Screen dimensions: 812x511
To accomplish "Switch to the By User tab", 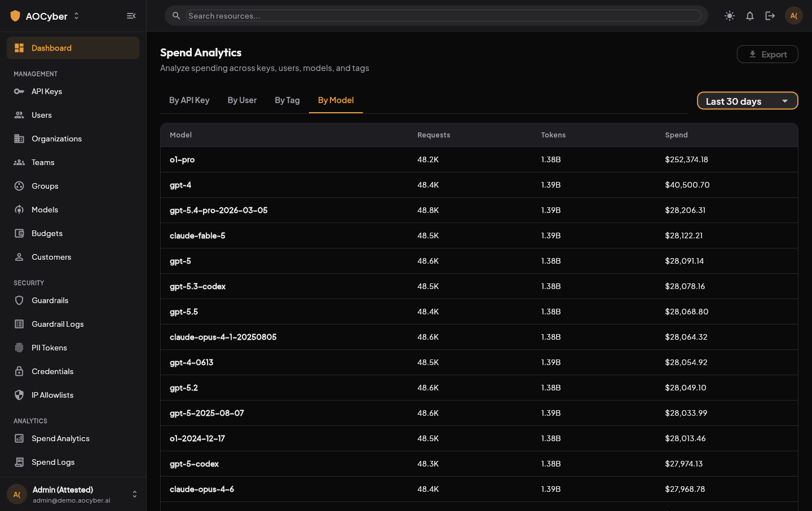I will pyautogui.click(x=242, y=100).
